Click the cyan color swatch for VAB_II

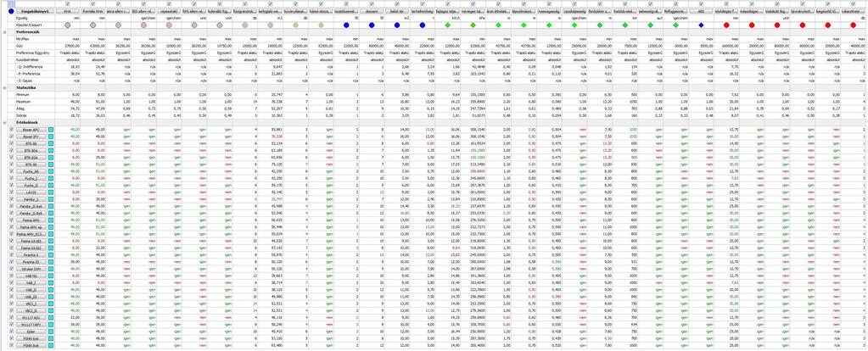click(51, 290)
